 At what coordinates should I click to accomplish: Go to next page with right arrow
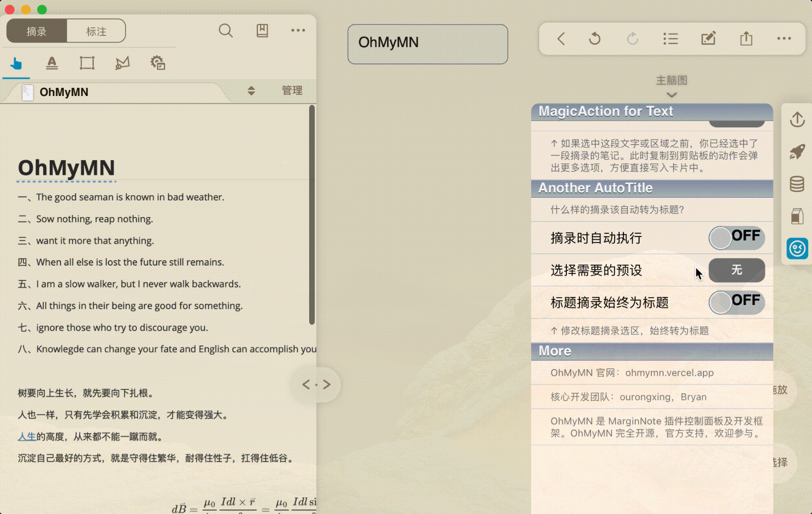[327, 384]
